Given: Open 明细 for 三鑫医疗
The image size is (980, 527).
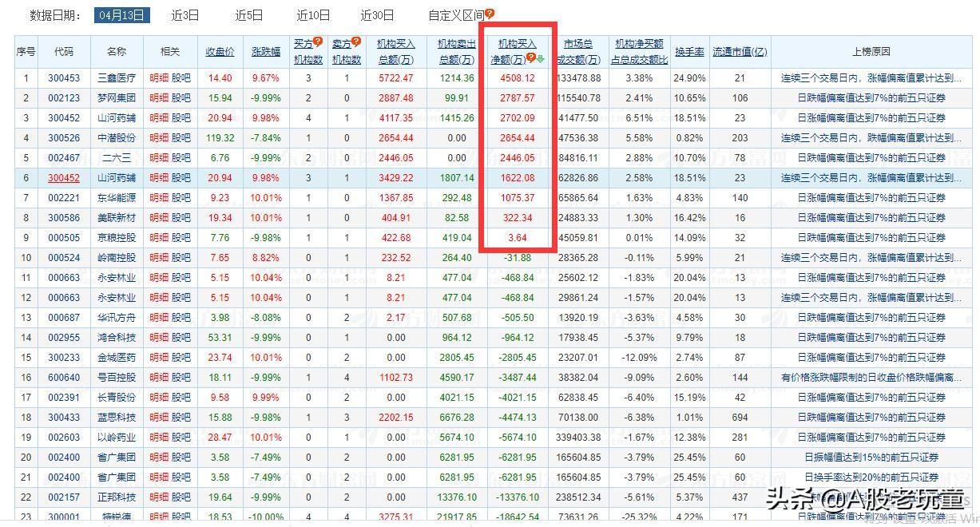Looking at the screenshot, I should coord(159,78).
